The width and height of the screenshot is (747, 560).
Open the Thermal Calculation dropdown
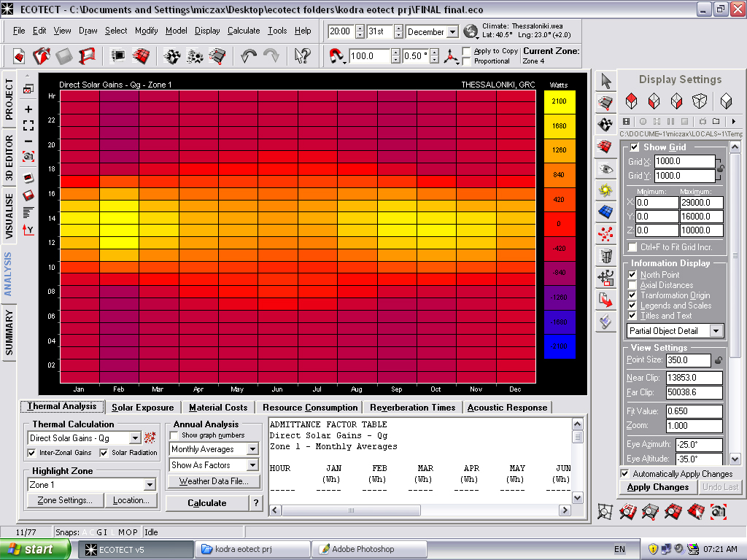pos(135,438)
